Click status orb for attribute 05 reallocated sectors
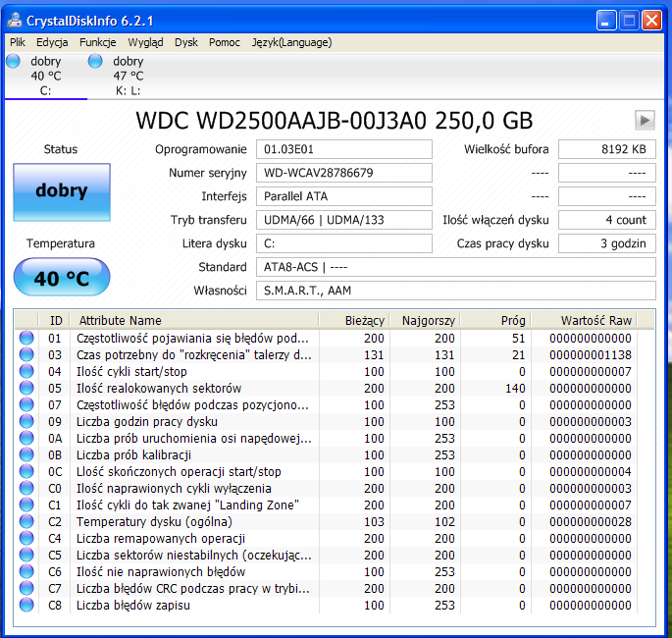The width and height of the screenshot is (672, 638). pos(26,388)
